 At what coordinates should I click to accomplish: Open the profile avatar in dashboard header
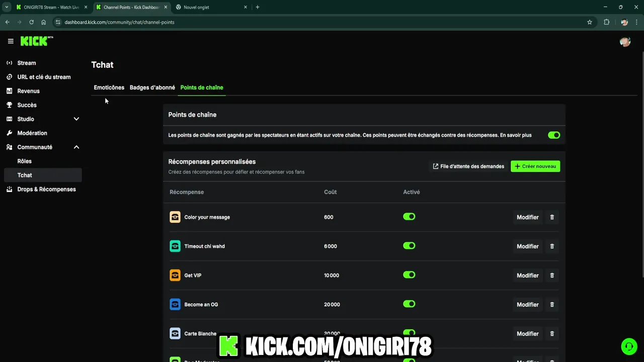pyautogui.click(x=625, y=42)
